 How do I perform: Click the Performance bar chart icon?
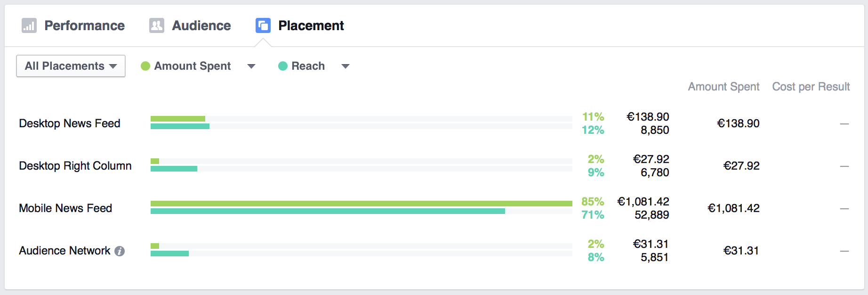[x=29, y=25]
